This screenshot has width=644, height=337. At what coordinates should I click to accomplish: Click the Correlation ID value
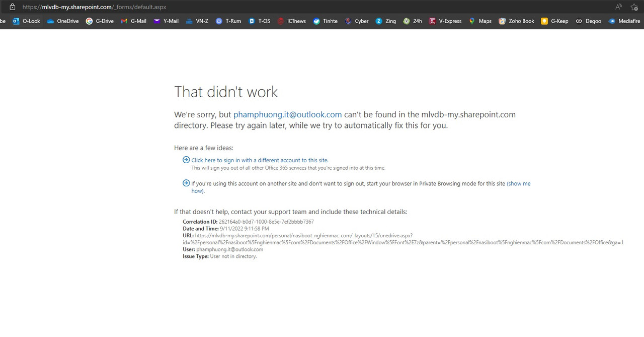[266, 222]
